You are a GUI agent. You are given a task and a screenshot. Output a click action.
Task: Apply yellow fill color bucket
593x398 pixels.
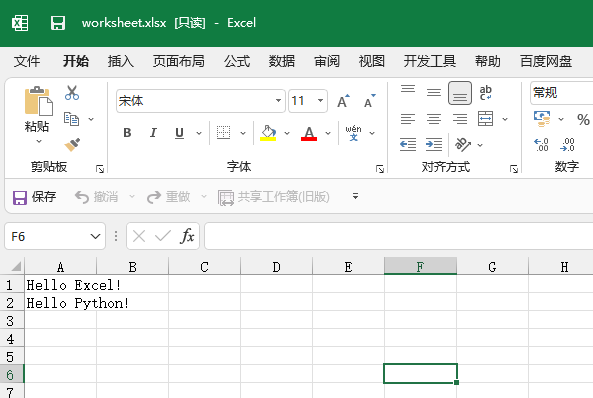(268, 133)
